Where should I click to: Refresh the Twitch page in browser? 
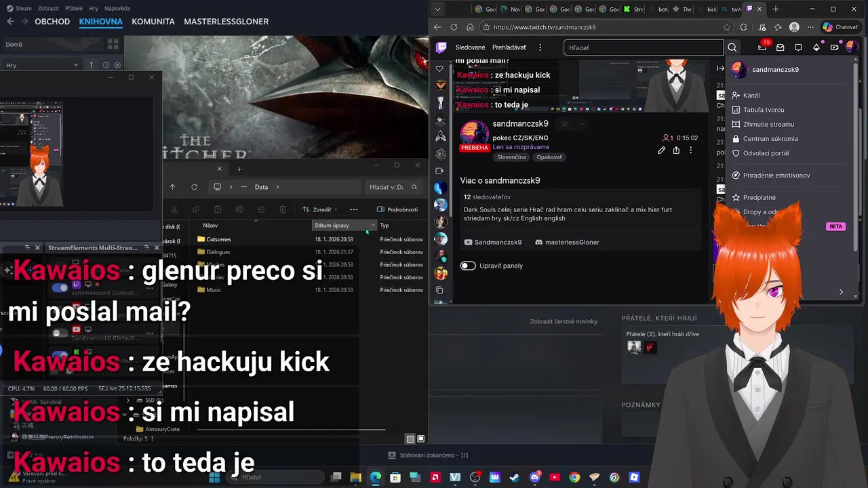pyautogui.click(x=453, y=27)
